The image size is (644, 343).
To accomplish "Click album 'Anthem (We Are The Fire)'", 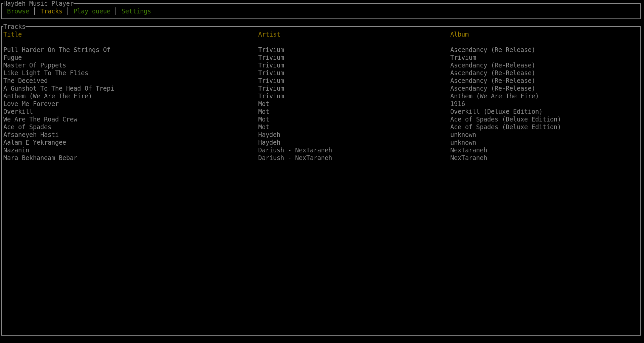I will [x=494, y=96].
